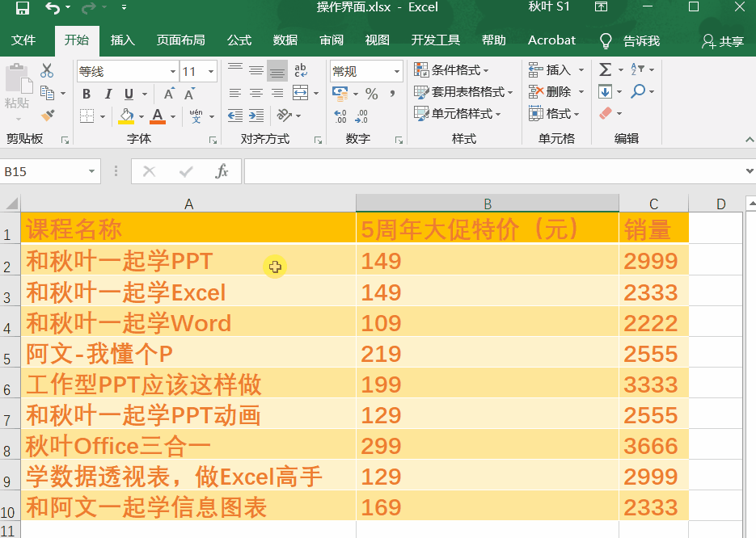Open 套用表格格式 table styles
The height and width of the screenshot is (538, 756).
[x=463, y=92]
